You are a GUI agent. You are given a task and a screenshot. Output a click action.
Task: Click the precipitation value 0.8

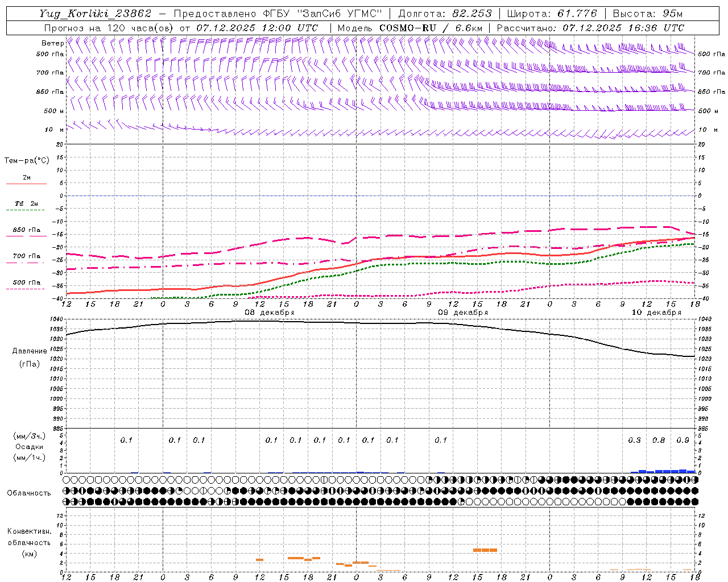pos(659,440)
